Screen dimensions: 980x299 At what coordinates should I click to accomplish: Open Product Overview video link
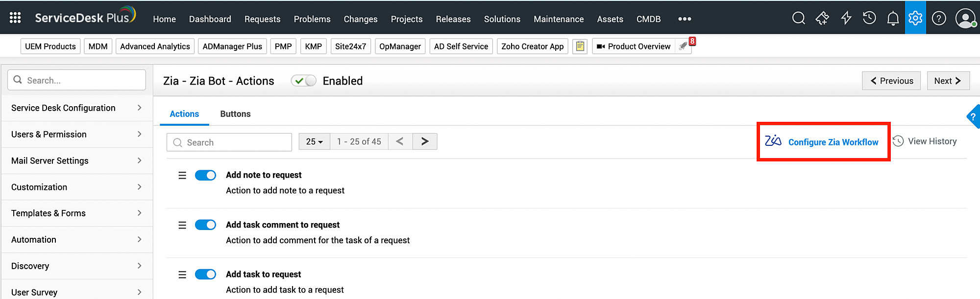pyautogui.click(x=634, y=46)
